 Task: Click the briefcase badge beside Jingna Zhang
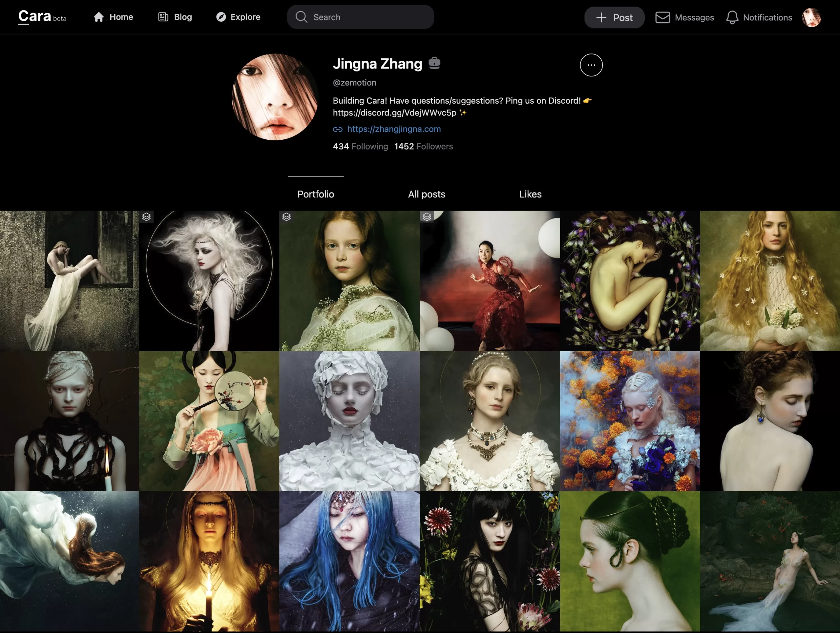pos(434,63)
